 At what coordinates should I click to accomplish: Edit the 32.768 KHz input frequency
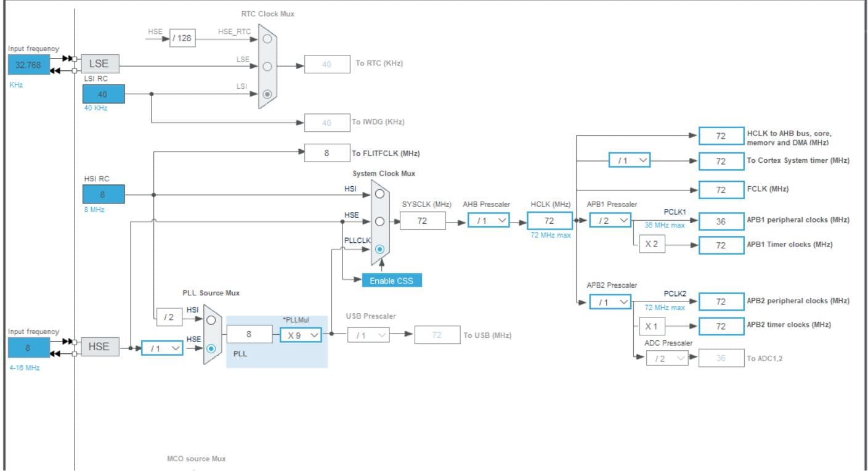[x=29, y=65]
